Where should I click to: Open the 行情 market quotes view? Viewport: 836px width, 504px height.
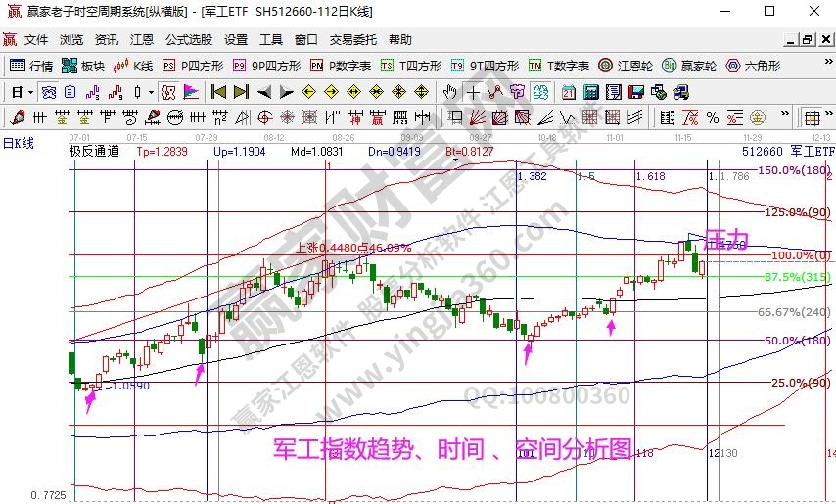pos(31,67)
